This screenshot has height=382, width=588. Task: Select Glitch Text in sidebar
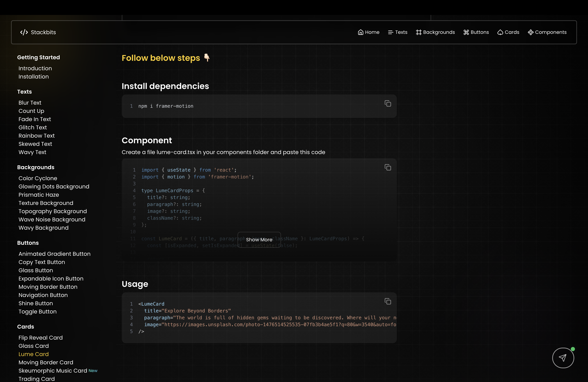click(33, 127)
